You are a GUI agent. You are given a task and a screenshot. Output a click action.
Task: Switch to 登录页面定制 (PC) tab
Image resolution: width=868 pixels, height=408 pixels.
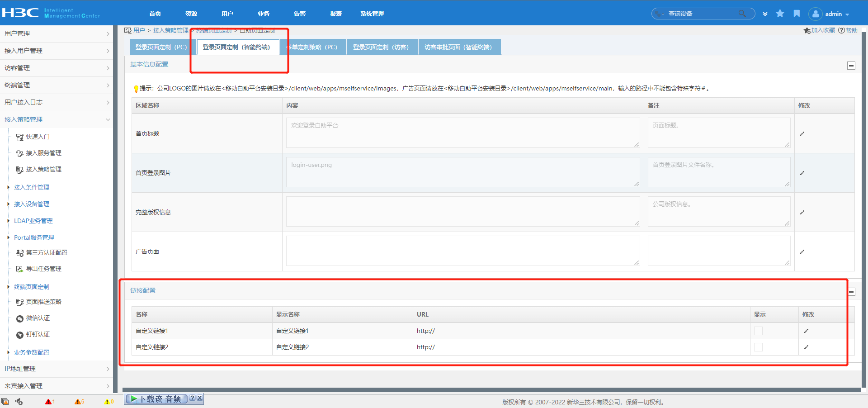pyautogui.click(x=161, y=47)
